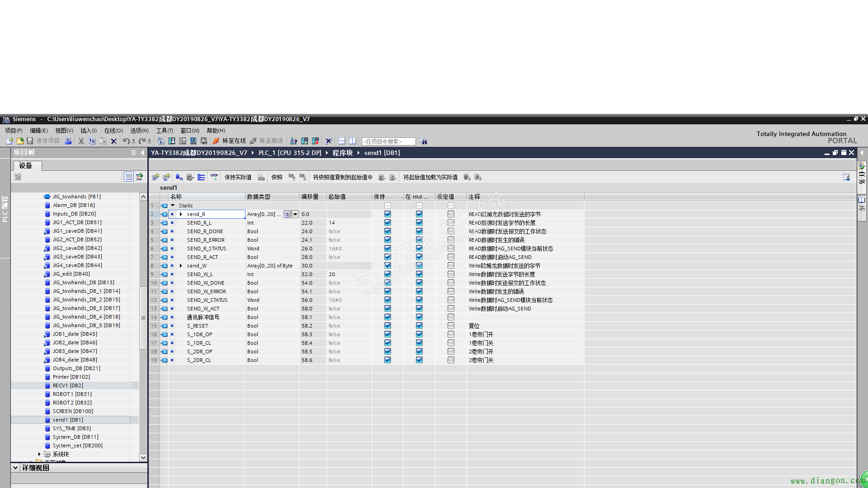This screenshot has width=868, height=488.
Task: Uncheck the 在 HMI checkbox for the S_RESET row
Action: (x=419, y=326)
